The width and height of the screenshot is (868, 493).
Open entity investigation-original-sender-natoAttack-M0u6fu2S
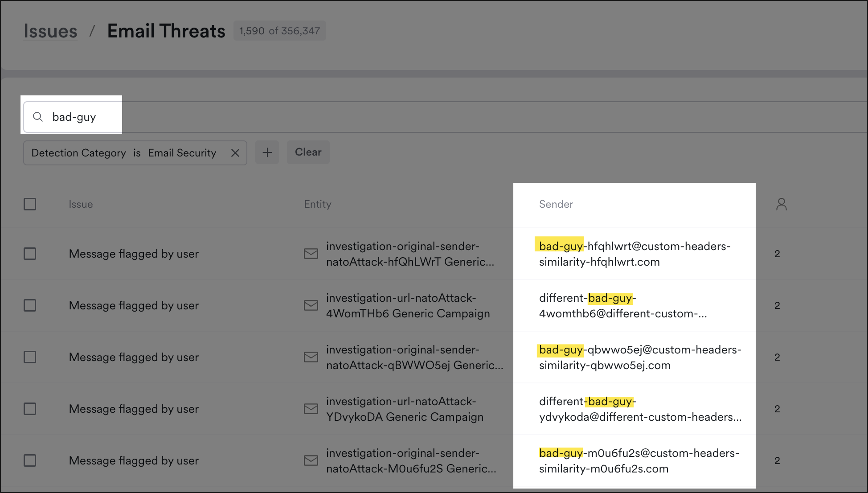[x=411, y=461]
